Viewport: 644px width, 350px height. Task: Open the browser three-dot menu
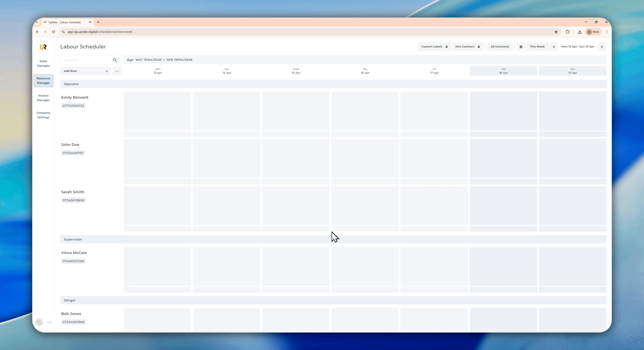(607, 32)
